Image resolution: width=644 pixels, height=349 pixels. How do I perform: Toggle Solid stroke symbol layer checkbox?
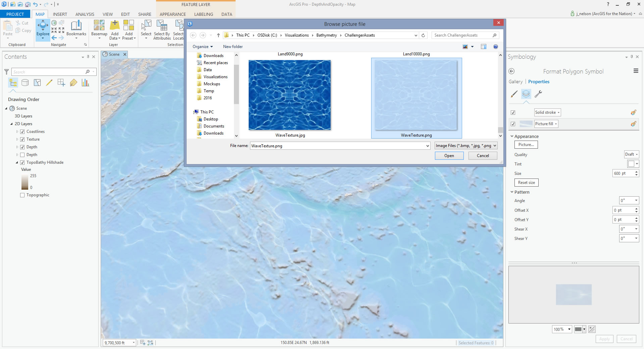513,112
